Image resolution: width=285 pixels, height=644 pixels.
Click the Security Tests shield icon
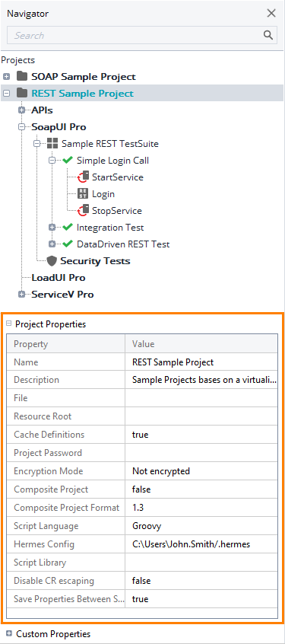[x=52, y=261]
